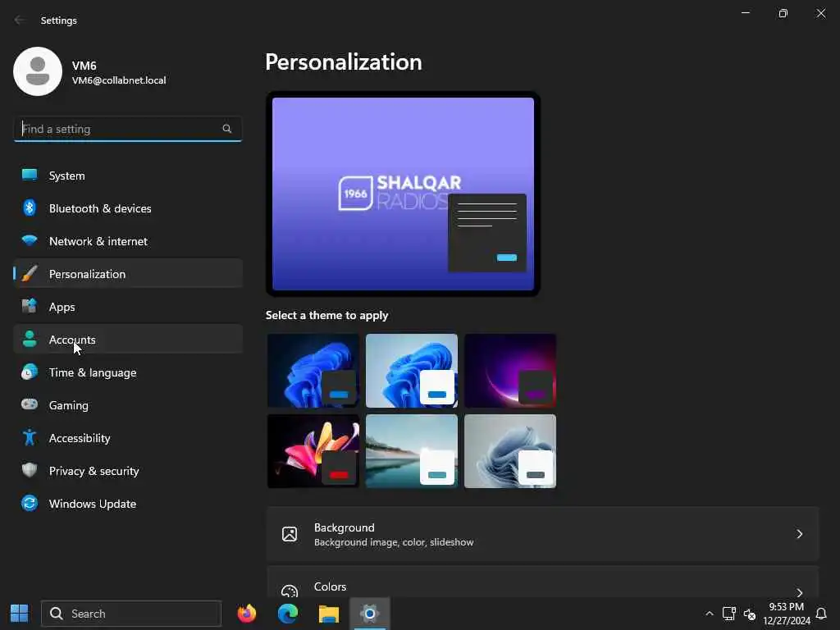Screen dimensions: 840x630
Task: Launch Microsoft Edge from the taskbar
Action: (x=288, y=614)
